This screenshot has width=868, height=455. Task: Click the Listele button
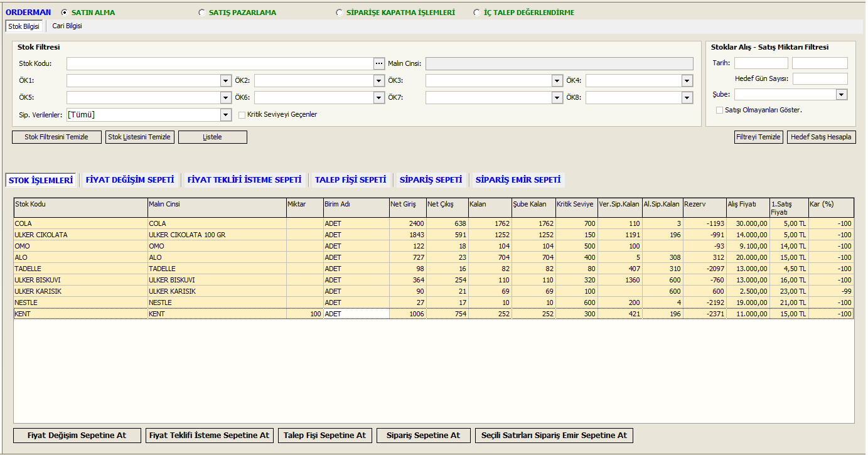pos(213,137)
